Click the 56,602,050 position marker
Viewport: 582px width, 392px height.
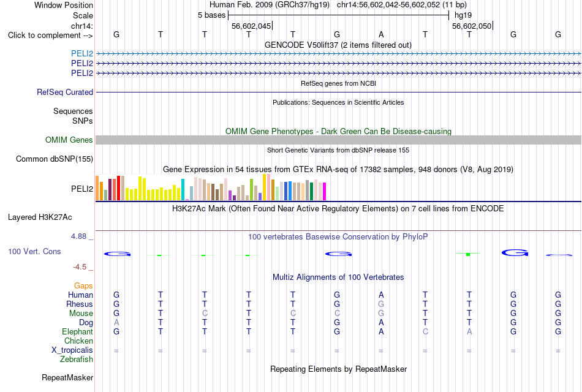tap(472, 26)
